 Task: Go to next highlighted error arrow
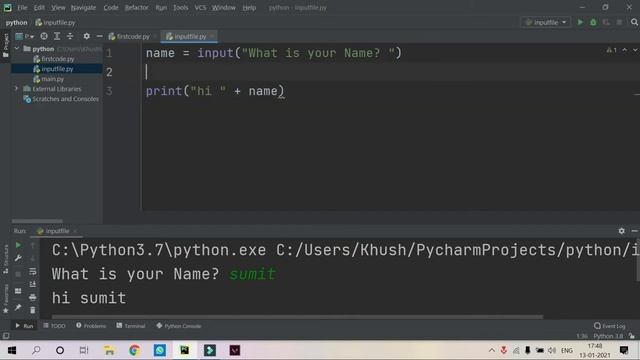pyautogui.click(x=635, y=50)
